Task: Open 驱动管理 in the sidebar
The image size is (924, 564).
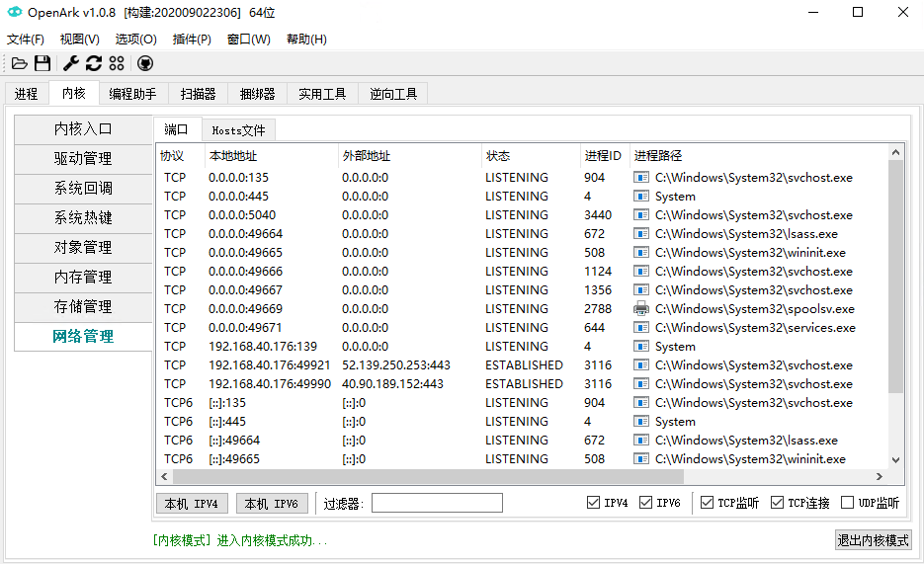Action: (x=83, y=158)
